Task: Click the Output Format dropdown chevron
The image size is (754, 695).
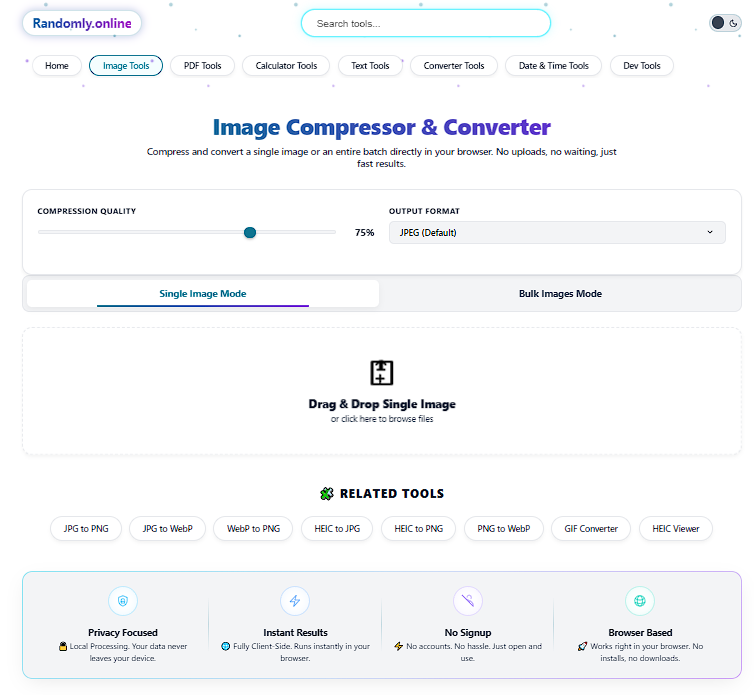Action: pos(710,232)
